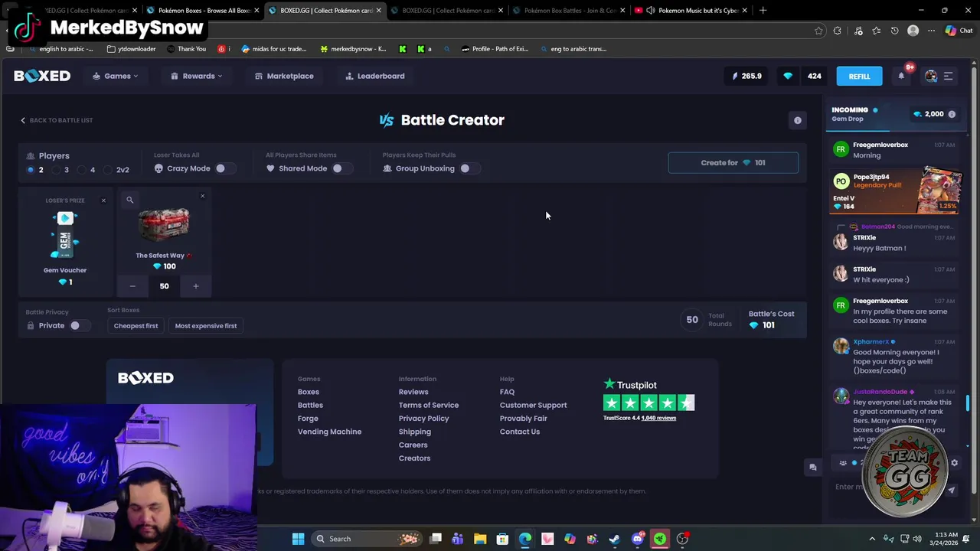Click the chat scrollbar
The width and height of the screenshot is (980, 551).
click(x=967, y=403)
